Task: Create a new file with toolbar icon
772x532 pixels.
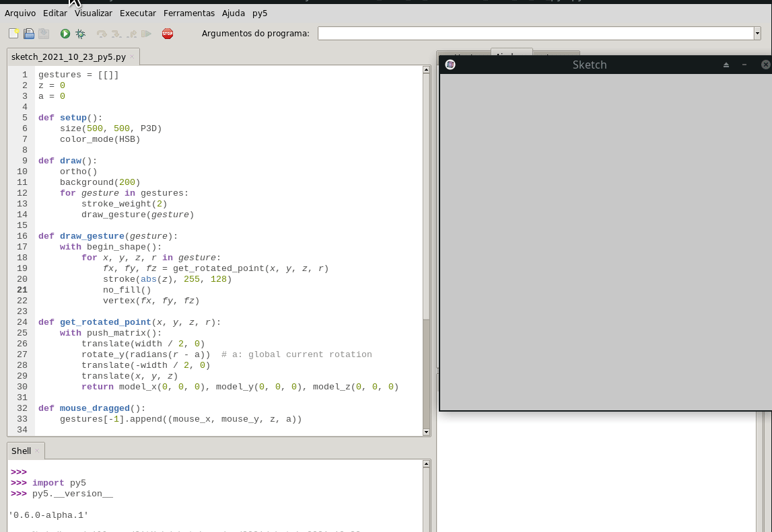Action: point(13,34)
